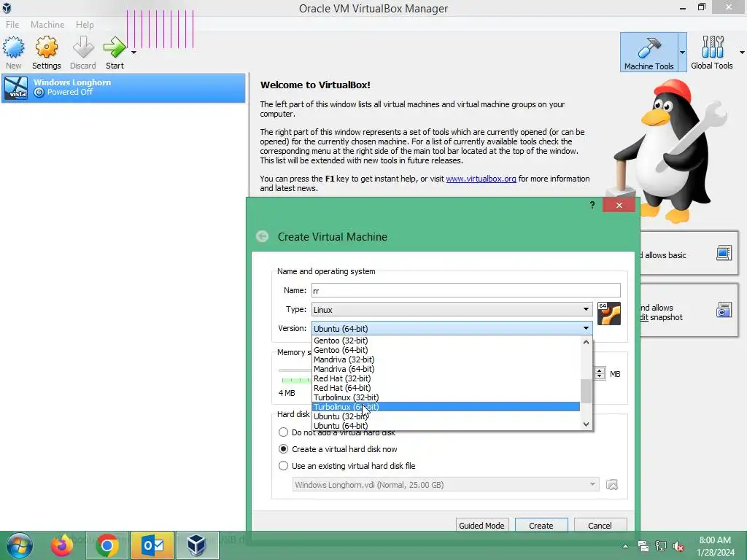Screen dimensions: 747x560
Task: Choose Mandriva (32-bit) from list
Action: pos(446,359)
